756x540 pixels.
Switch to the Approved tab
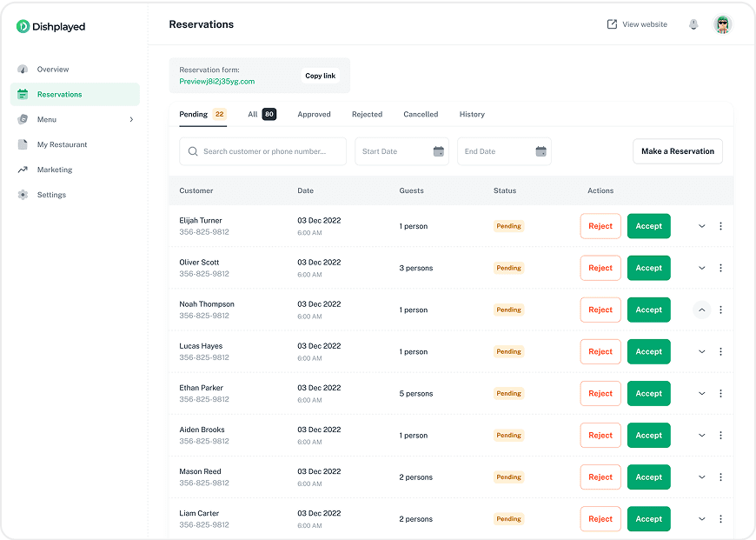[x=314, y=114]
